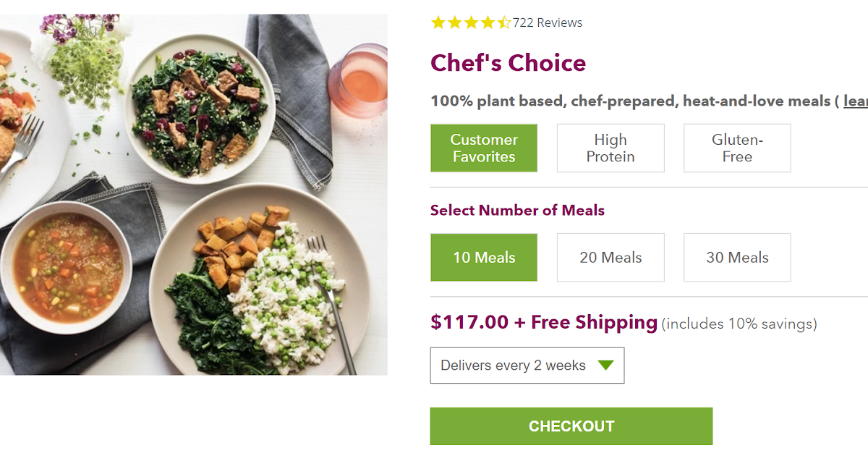Viewport: 868px width, 456px height.
Task: Choose the 20 Meals option
Action: (x=610, y=257)
